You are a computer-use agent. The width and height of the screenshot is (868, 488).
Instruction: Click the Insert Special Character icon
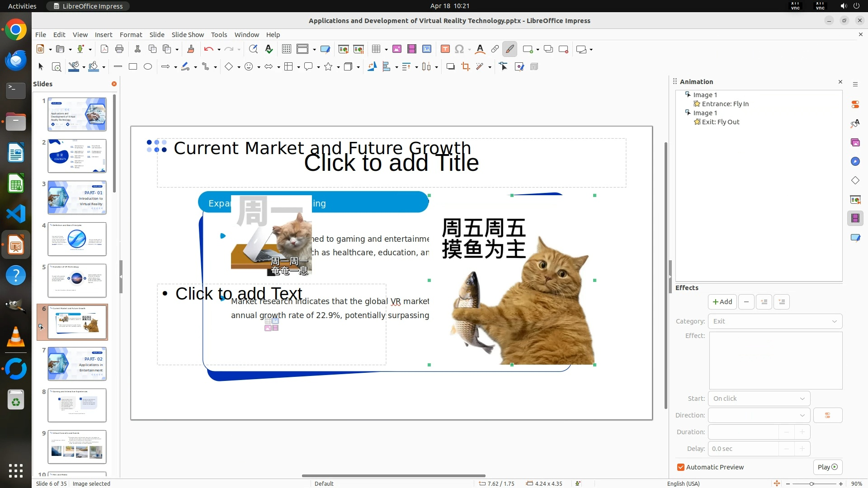[459, 49]
